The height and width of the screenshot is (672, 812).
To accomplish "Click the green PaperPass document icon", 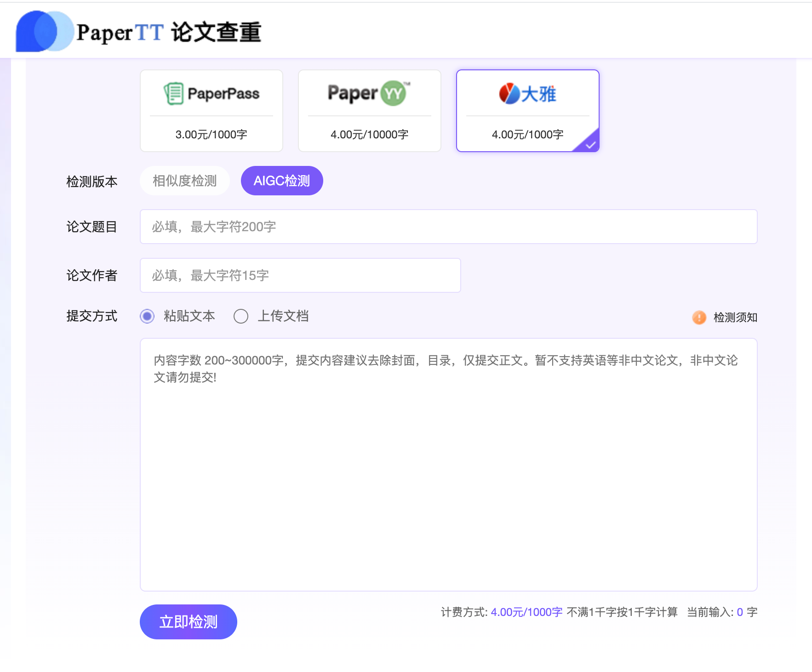I will [x=174, y=93].
